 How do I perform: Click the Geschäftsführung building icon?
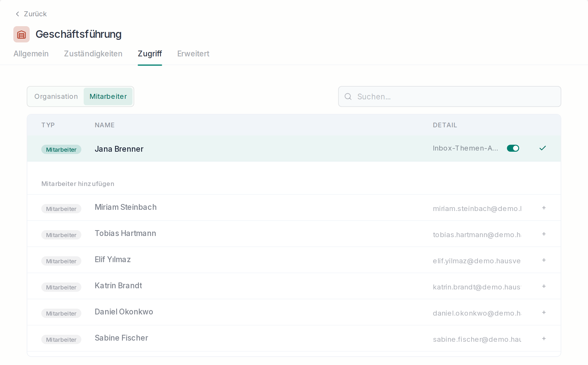click(x=21, y=34)
